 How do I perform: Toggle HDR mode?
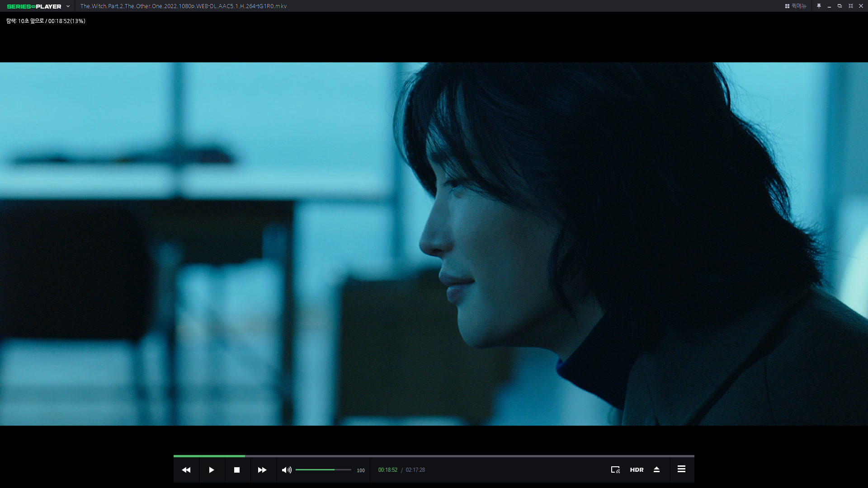click(637, 470)
